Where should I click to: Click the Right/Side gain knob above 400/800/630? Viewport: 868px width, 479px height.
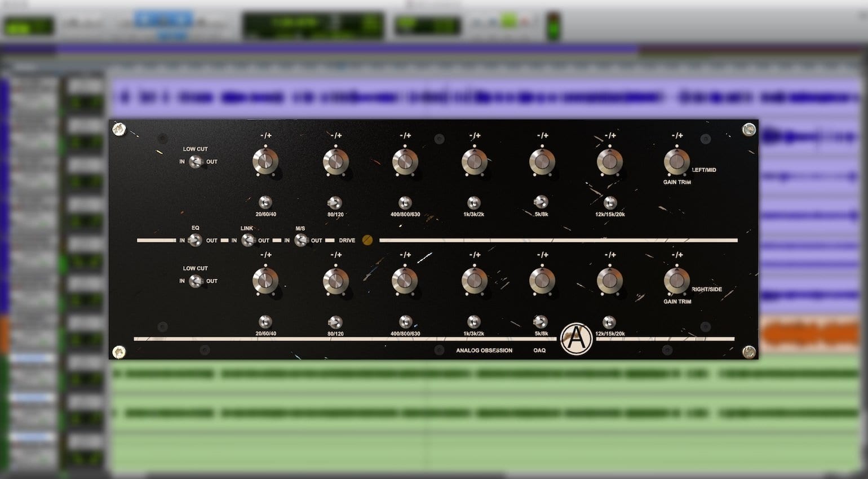pyautogui.click(x=405, y=281)
